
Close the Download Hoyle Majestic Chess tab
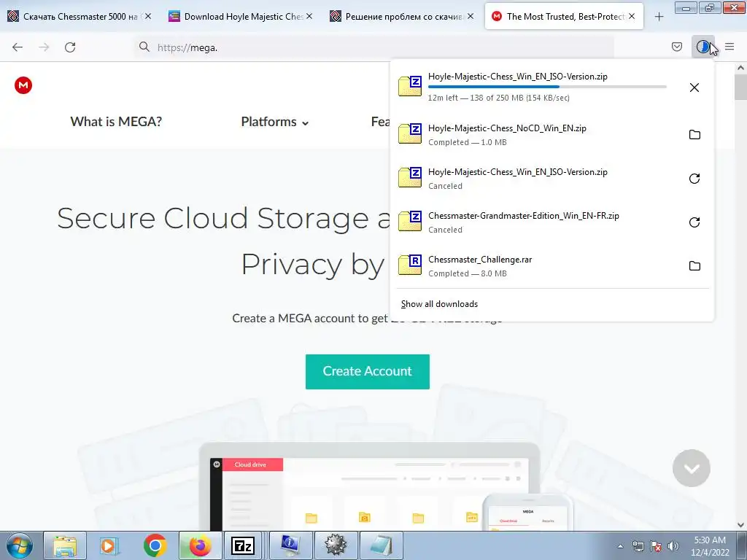pyautogui.click(x=309, y=16)
